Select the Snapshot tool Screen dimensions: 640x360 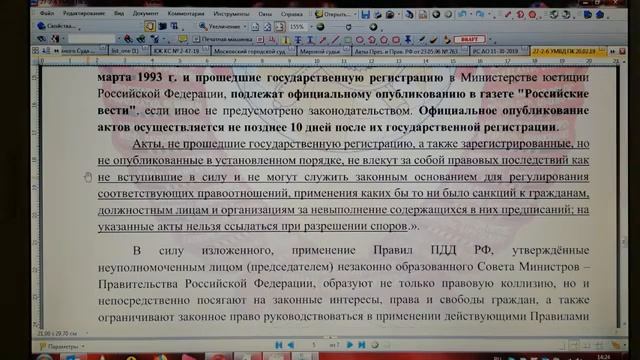(162, 27)
